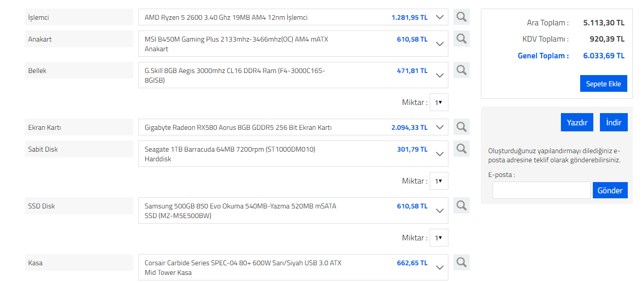This screenshot has width=644, height=283.
Task: Click the Yazdır print button
Action: pos(577,122)
